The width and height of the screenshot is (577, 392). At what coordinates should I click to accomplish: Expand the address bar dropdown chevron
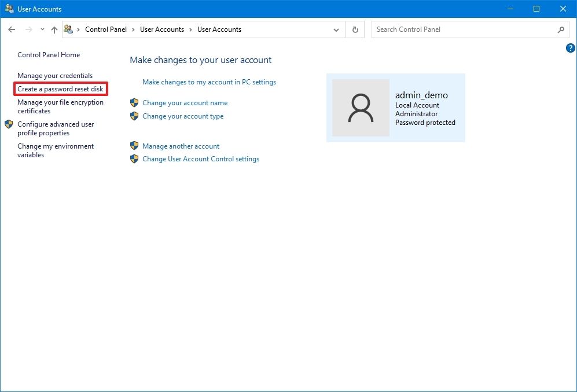pos(336,29)
